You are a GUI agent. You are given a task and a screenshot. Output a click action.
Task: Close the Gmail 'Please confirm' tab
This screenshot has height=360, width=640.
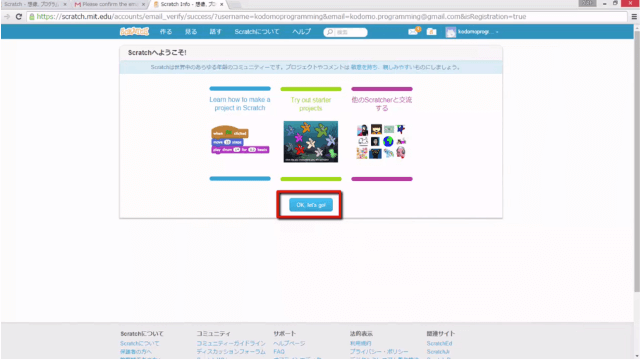point(143,4)
